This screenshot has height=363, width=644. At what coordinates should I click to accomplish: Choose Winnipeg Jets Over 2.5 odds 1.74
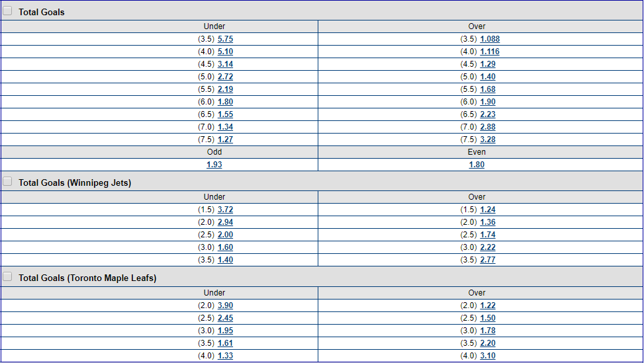coord(488,235)
